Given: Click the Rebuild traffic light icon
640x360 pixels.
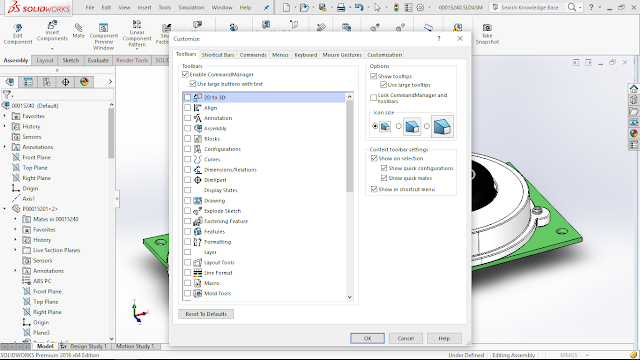Looking at the screenshot, I should click(396, 7).
